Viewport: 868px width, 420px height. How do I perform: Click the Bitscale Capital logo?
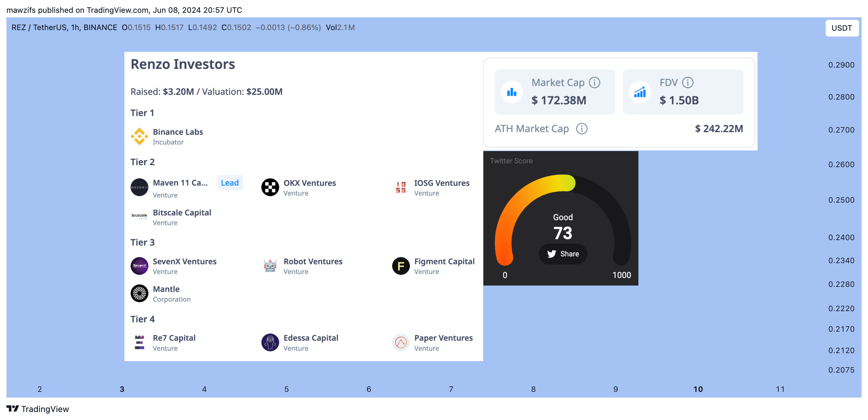[139, 216]
